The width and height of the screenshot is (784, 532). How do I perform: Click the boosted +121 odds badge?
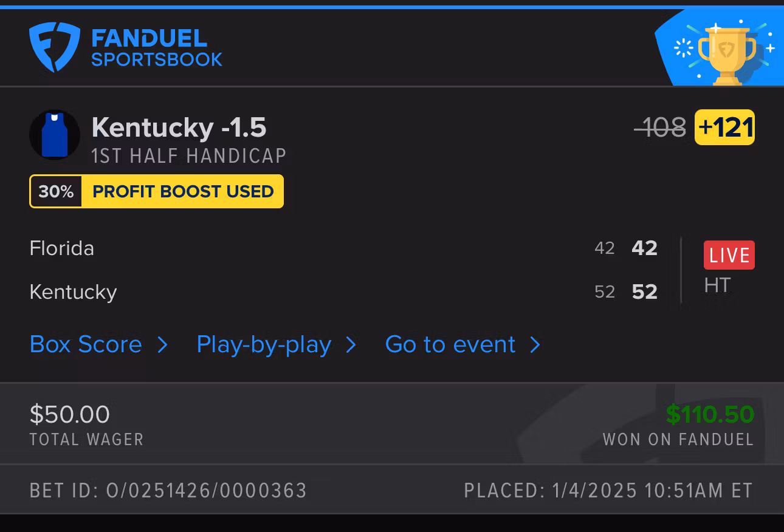tap(724, 128)
